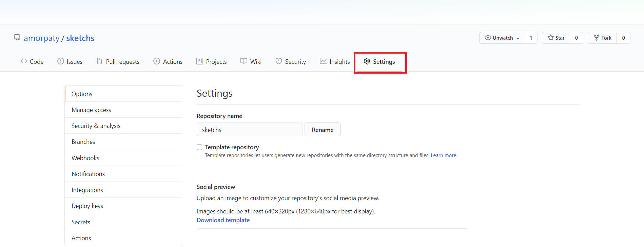
Task: Open Webhooks settings
Action: click(x=124, y=158)
